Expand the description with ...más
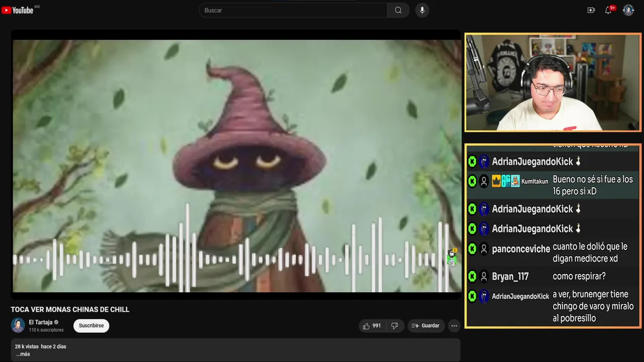 tap(23, 354)
